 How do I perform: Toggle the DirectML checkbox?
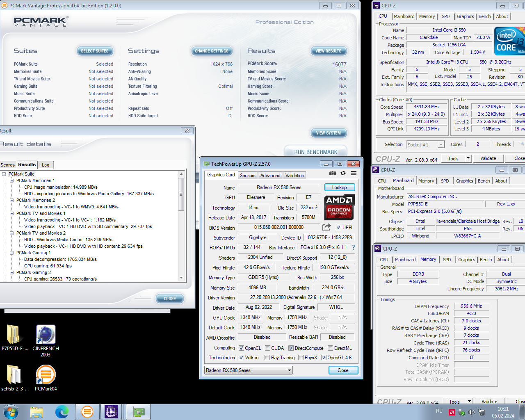(330, 348)
